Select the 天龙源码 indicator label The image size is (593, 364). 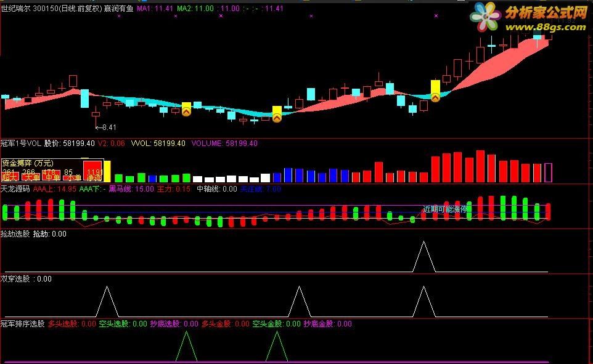(15, 188)
